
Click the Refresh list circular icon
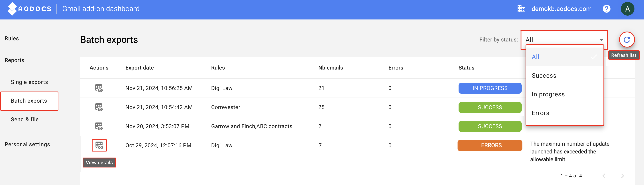(626, 40)
